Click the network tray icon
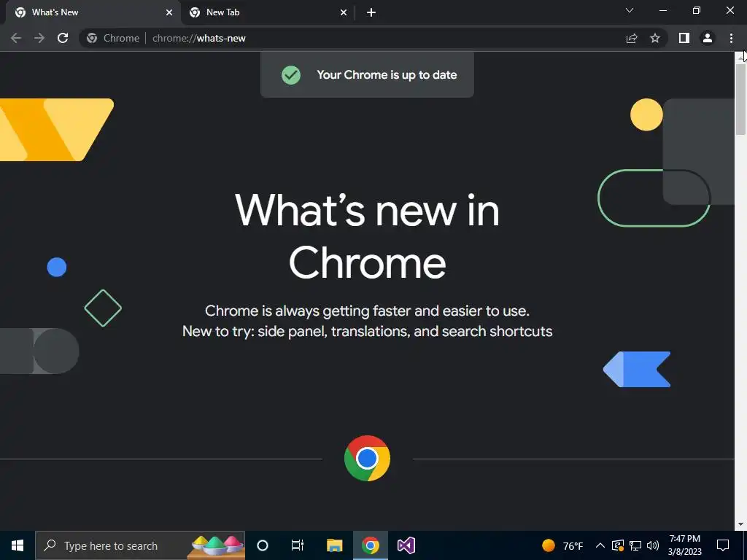Viewport: 747px width, 560px height. click(x=635, y=545)
